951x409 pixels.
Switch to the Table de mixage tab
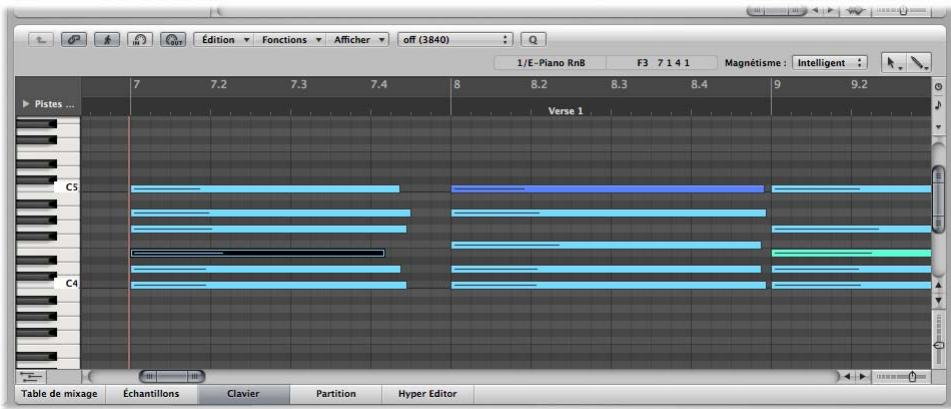coord(59,394)
